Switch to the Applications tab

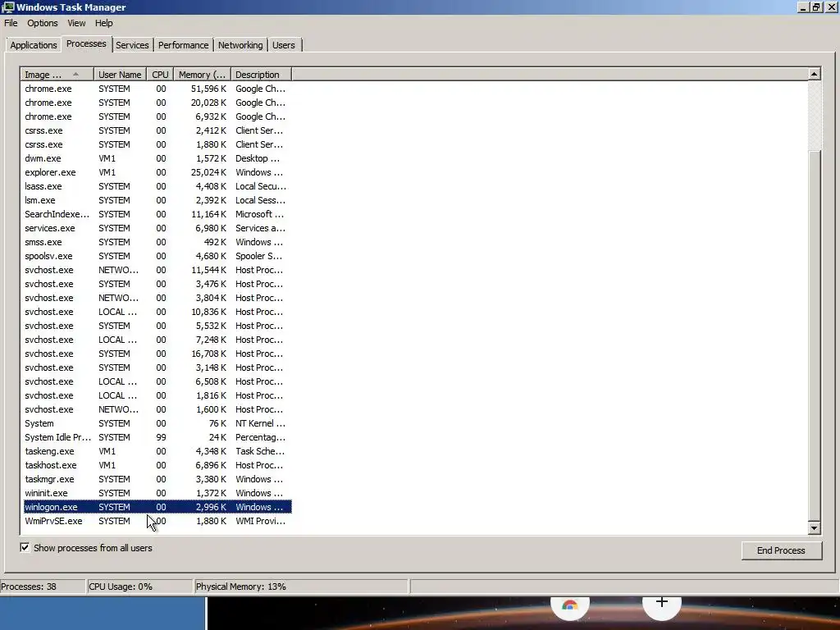pyautogui.click(x=33, y=45)
